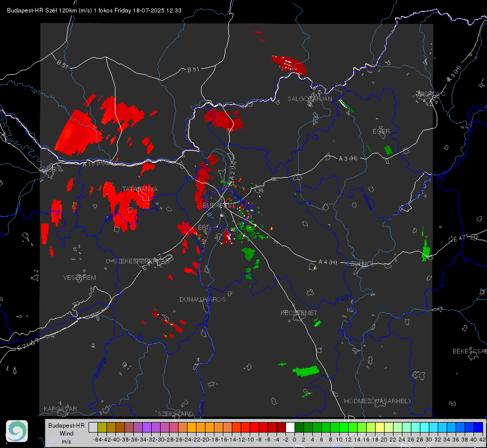
Task: Select the TATABANYA city label
Action: tap(140, 189)
